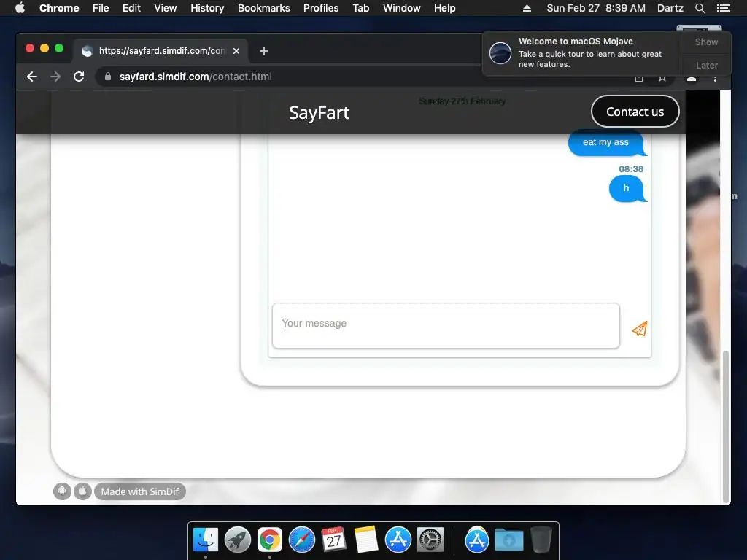Open Finder from the Dock
The width and height of the screenshot is (747, 560).
click(x=206, y=540)
